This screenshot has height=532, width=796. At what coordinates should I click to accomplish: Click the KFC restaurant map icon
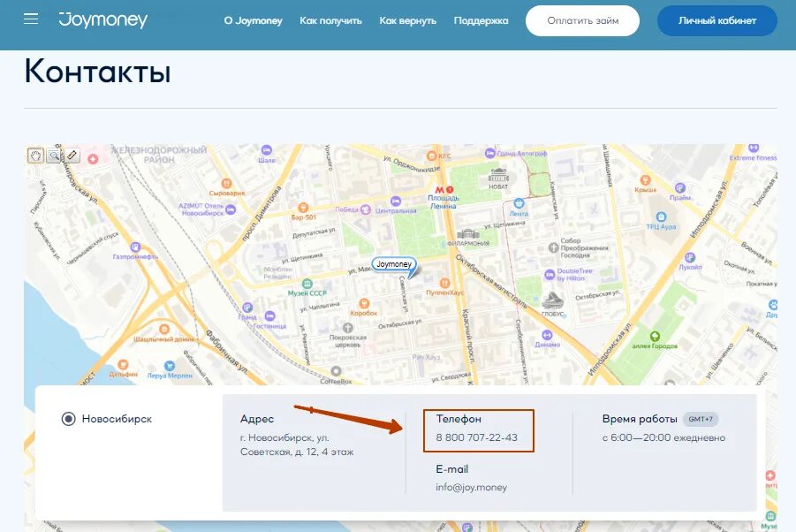coord(431,156)
